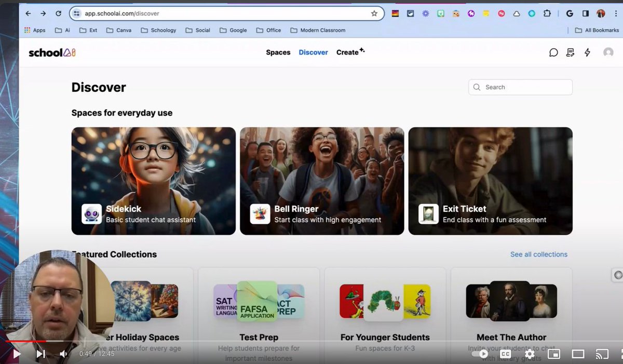Expand the Modern Classroom bookmarks folder

pyautogui.click(x=318, y=30)
